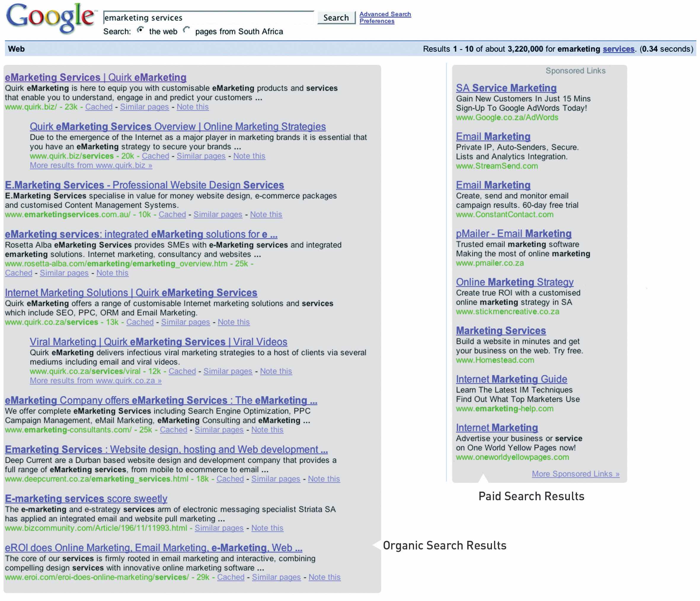The image size is (700, 601).
Task: Open 'E-marketing services score sweetly' result
Action: [86, 499]
